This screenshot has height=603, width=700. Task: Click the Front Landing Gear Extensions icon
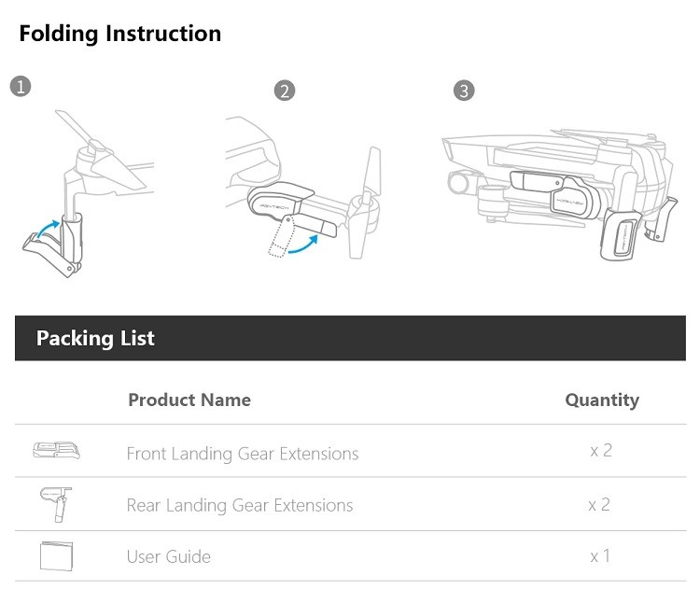pos(56,450)
